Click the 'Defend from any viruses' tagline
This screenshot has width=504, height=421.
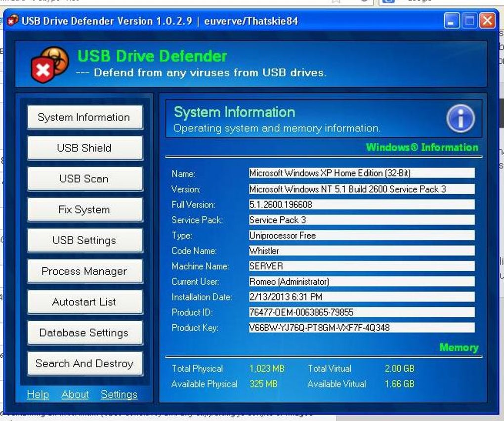coord(210,73)
